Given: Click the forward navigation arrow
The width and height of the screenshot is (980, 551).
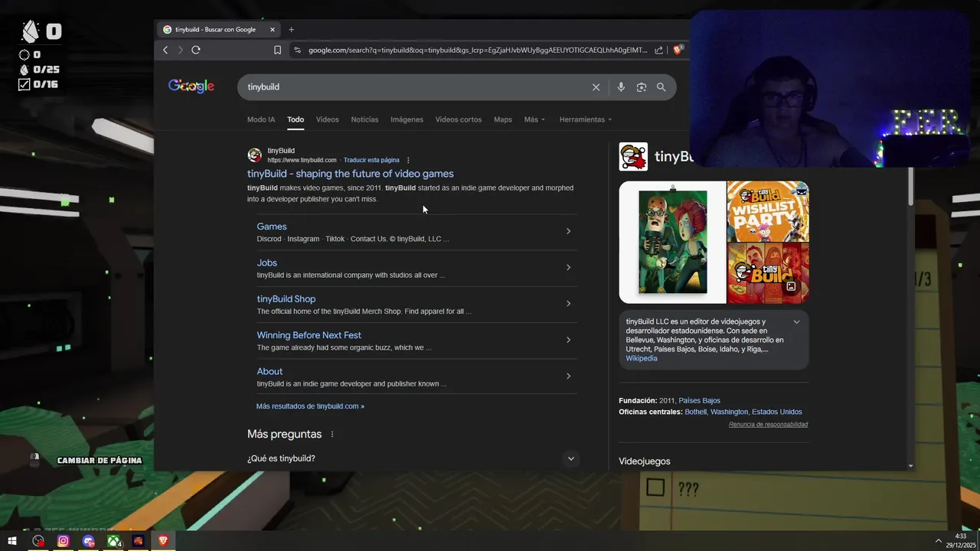Looking at the screenshot, I should click(x=181, y=50).
